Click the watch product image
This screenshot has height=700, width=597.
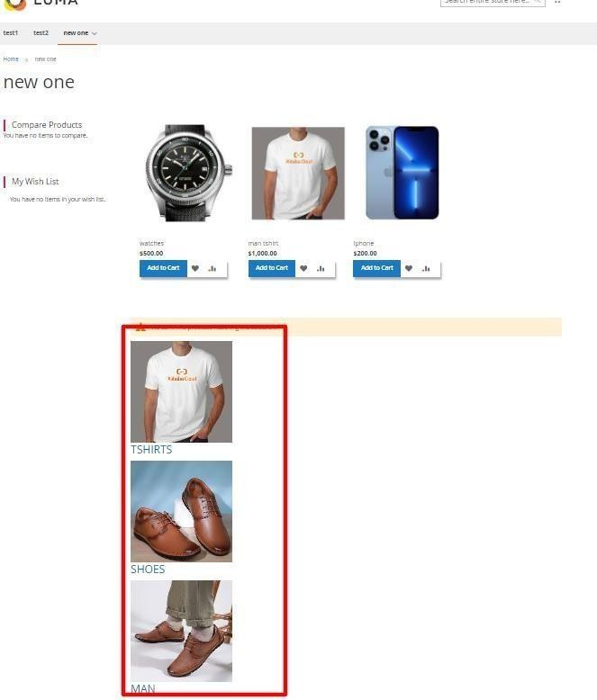188,173
